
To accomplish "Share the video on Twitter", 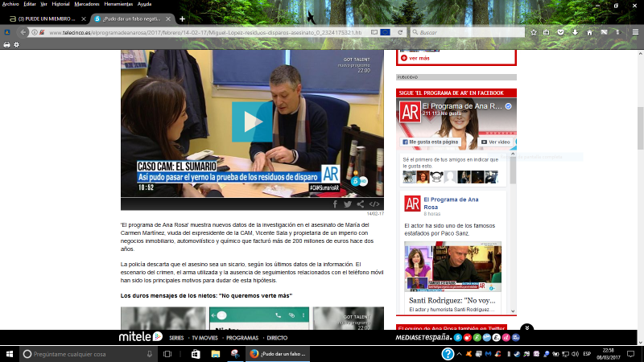I will tap(348, 204).
